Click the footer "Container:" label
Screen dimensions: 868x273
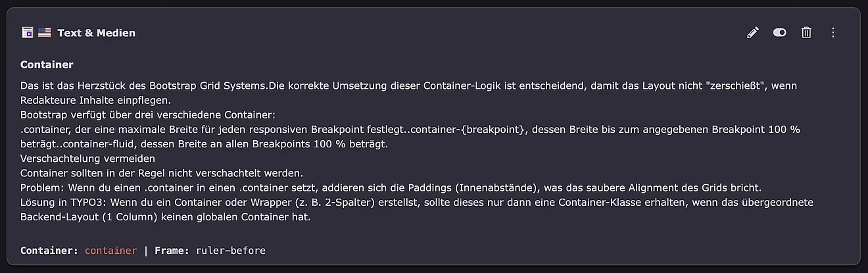click(49, 251)
